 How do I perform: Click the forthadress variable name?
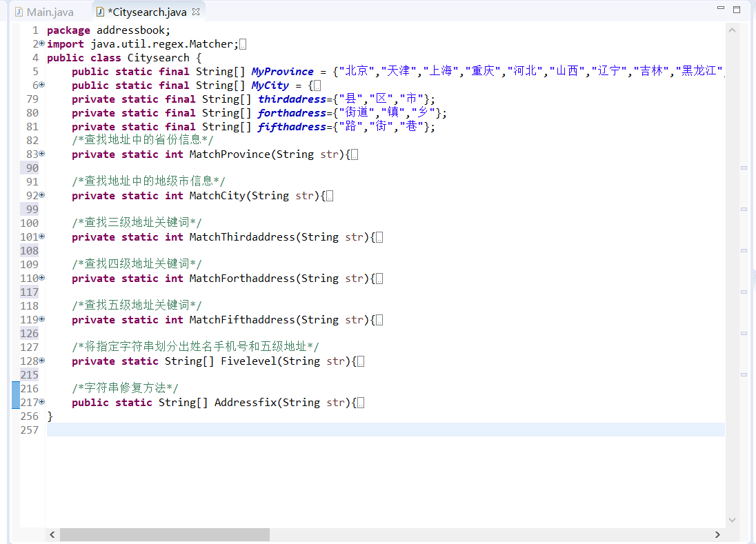coord(292,113)
